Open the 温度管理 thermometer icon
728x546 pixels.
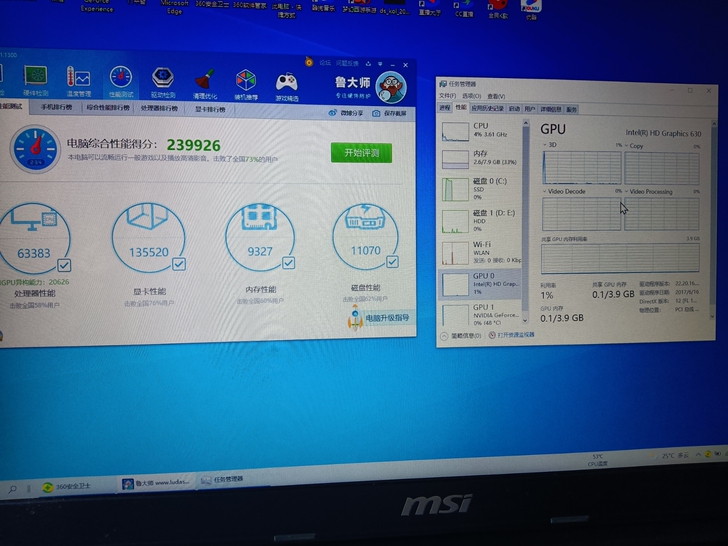(x=78, y=78)
